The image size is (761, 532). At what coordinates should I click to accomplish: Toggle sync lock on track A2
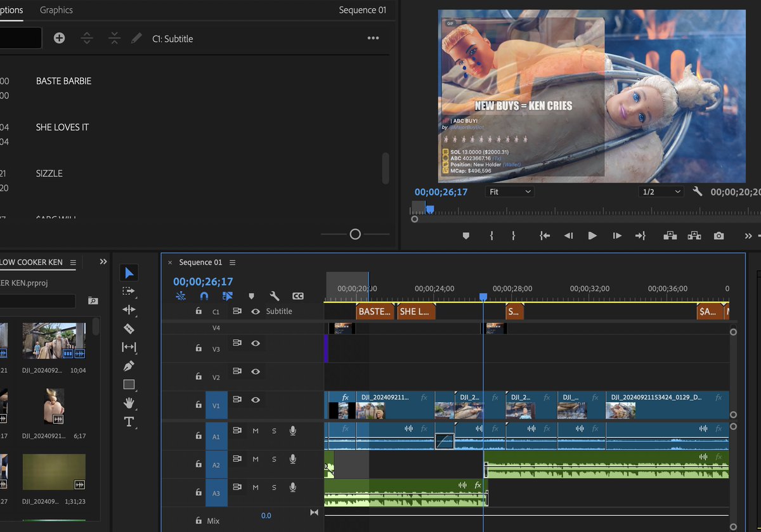click(x=237, y=458)
